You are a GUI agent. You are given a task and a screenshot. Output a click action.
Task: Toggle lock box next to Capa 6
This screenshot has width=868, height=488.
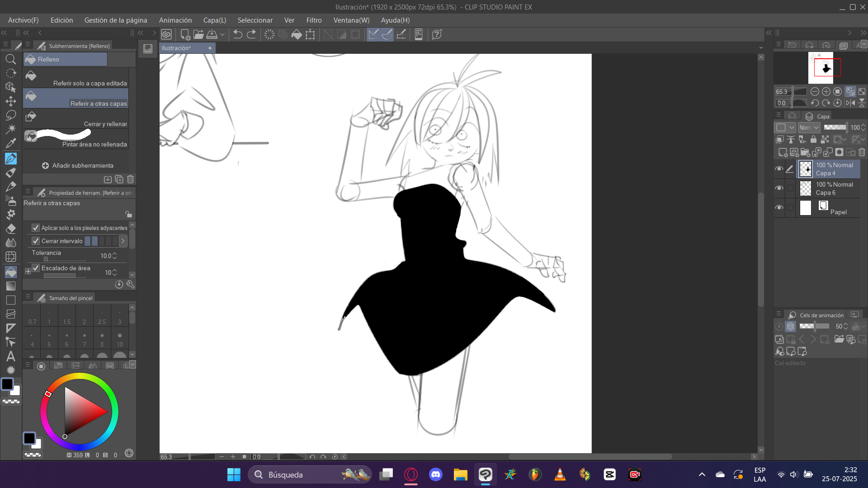point(790,188)
